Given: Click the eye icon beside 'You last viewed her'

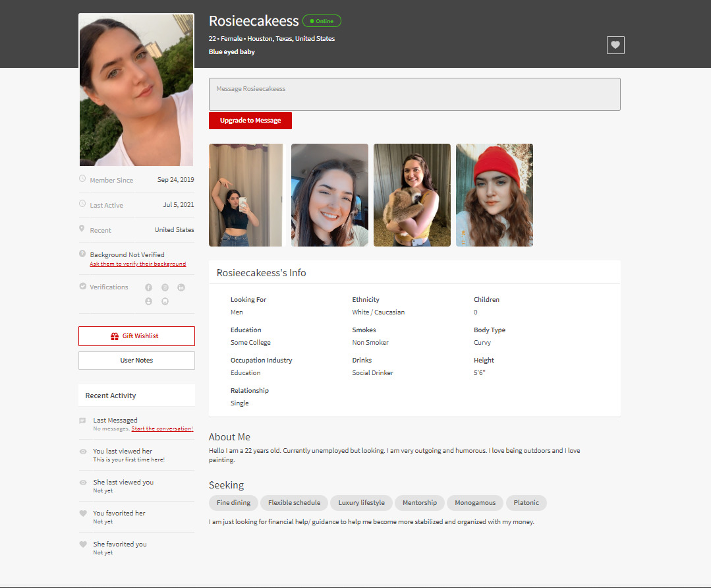Looking at the screenshot, I should 83,452.
